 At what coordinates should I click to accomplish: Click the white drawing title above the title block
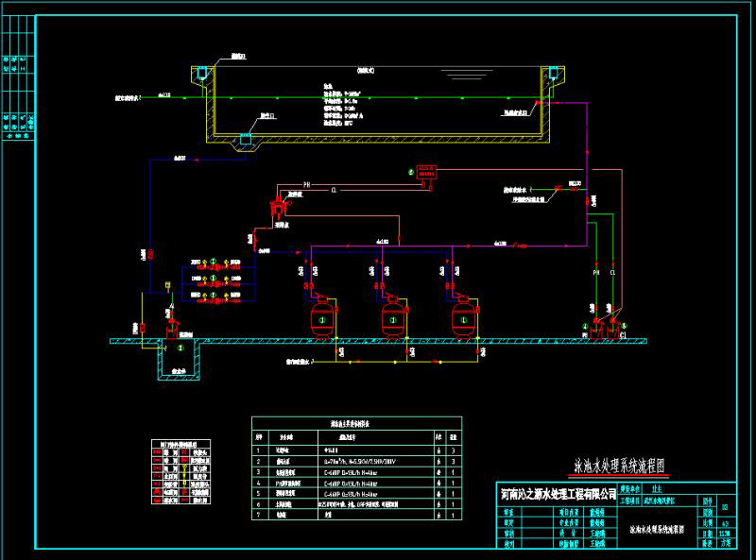point(619,467)
